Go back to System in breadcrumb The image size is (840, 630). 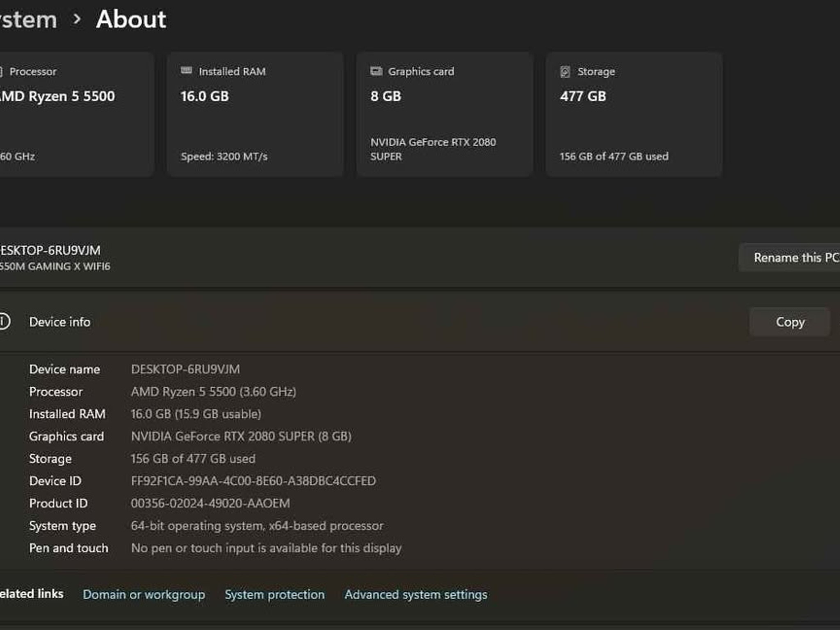pos(28,19)
